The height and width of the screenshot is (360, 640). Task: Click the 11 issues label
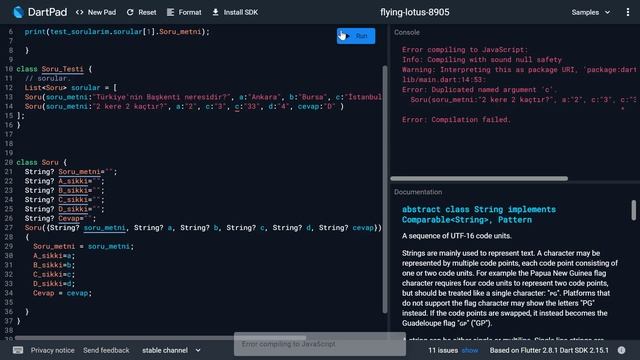tap(443, 350)
